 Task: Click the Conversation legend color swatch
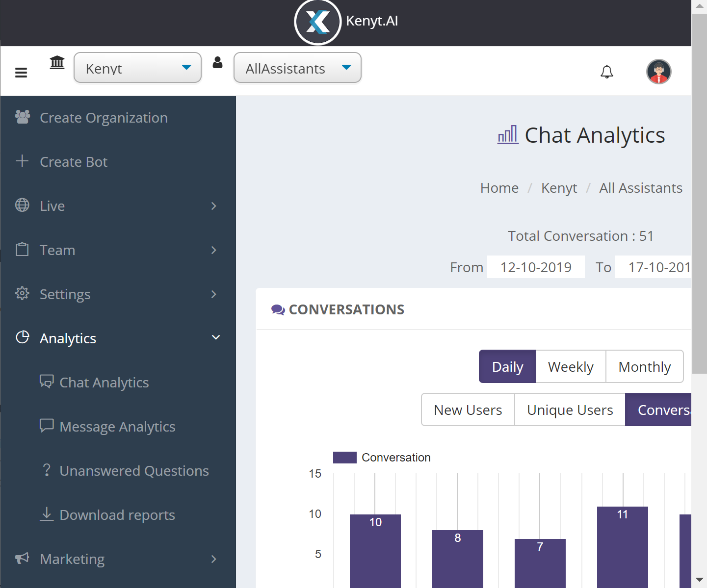(x=344, y=457)
